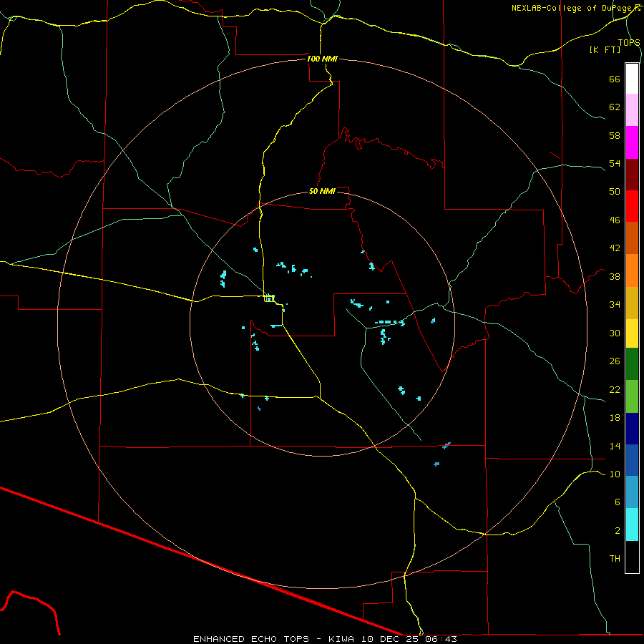The width and height of the screenshot is (644, 644).
Task: Click the black TH threshold legend swatch
Action: coord(632,557)
